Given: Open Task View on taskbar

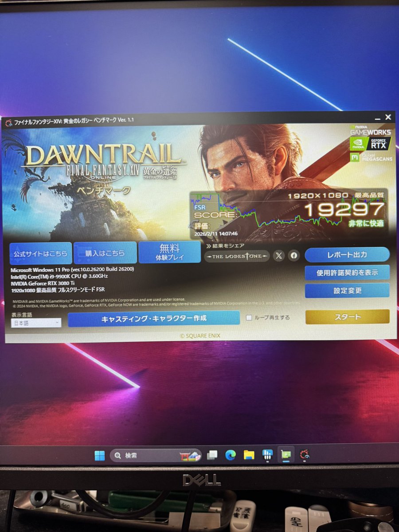Looking at the screenshot, I should tap(212, 455).
